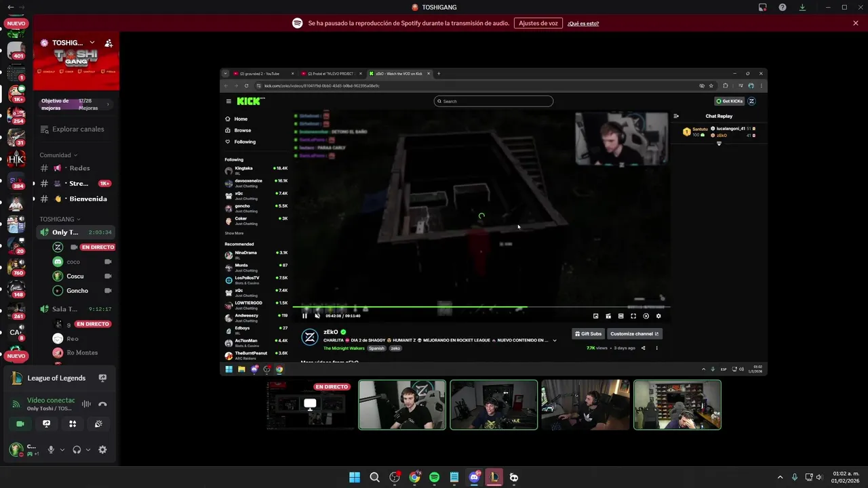Open the activities launcher button
Screen dimensions: 868x488
click(73, 424)
